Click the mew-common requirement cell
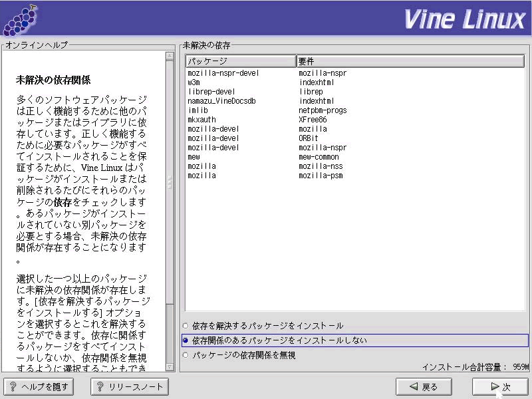This screenshot has height=399, width=532. 319,157
